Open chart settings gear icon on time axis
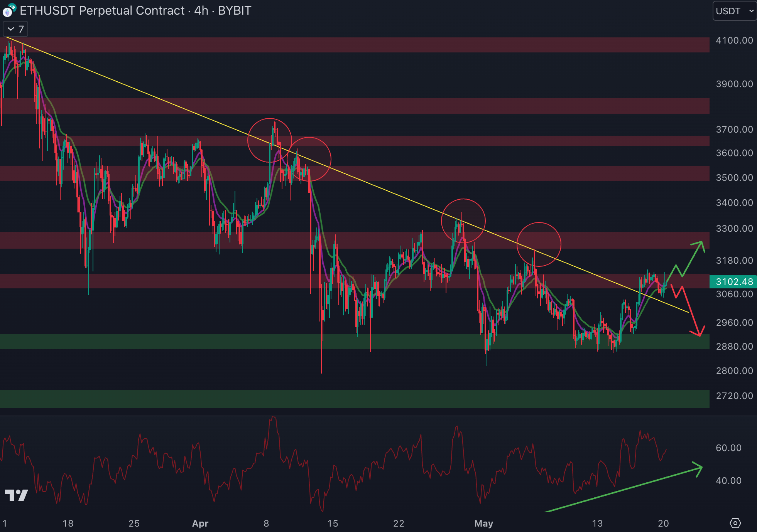Image resolution: width=757 pixels, height=532 pixels. point(735,523)
